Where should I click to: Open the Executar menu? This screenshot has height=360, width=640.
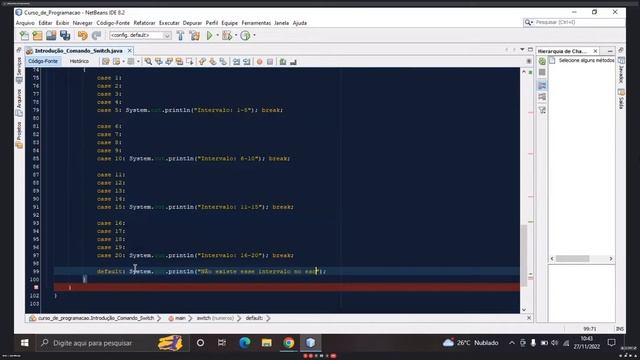(x=169, y=23)
